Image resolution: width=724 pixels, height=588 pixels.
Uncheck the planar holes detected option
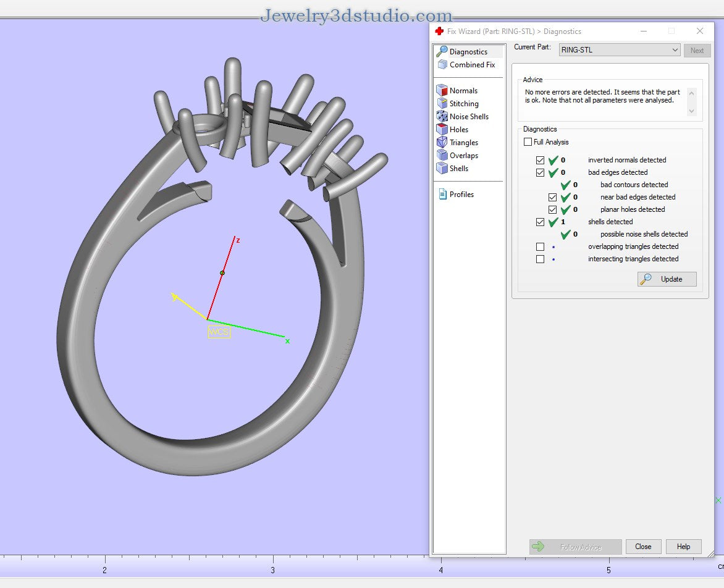[x=552, y=209]
